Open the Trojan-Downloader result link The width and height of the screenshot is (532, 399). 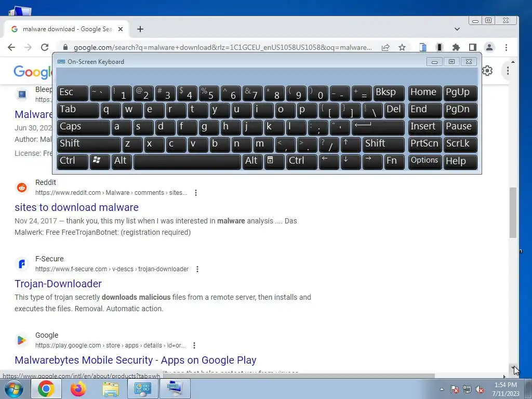(x=58, y=284)
